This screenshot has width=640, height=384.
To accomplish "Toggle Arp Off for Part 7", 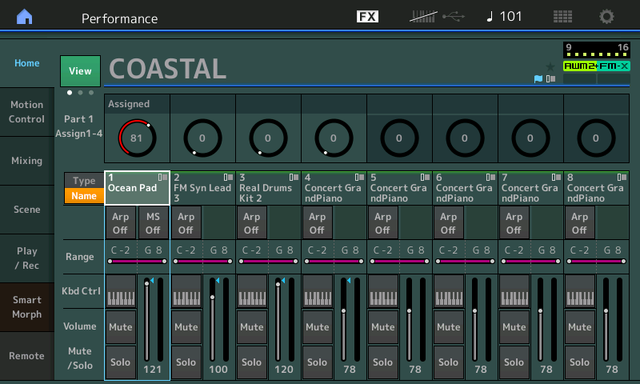I will click(514, 223).
